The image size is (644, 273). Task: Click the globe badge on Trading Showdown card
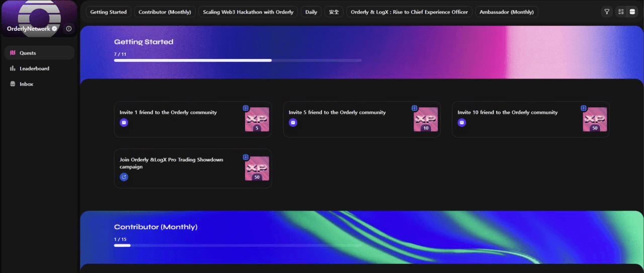tap(246, 157)
